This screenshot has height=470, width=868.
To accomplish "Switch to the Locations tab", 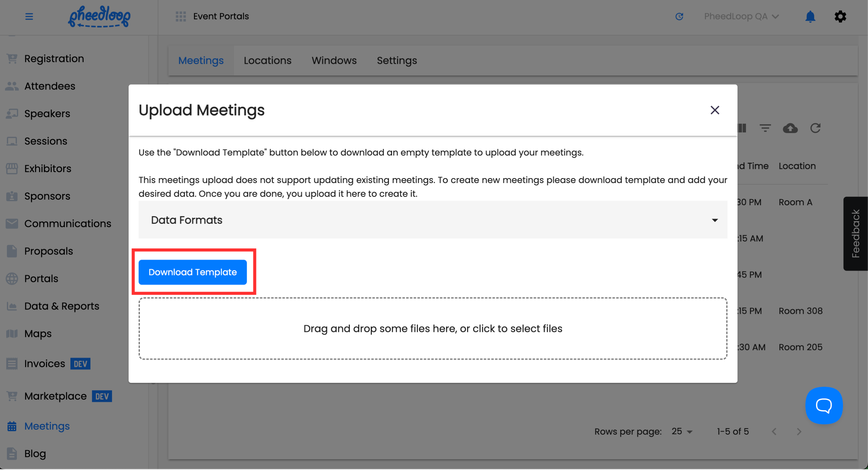I will pyautogui.click(x=267, y=61).
